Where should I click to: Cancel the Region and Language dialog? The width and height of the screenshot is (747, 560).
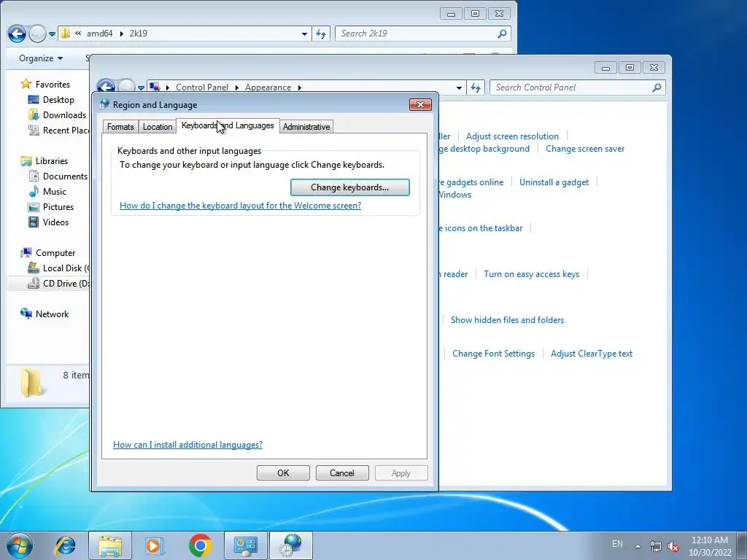pos(342,472)
